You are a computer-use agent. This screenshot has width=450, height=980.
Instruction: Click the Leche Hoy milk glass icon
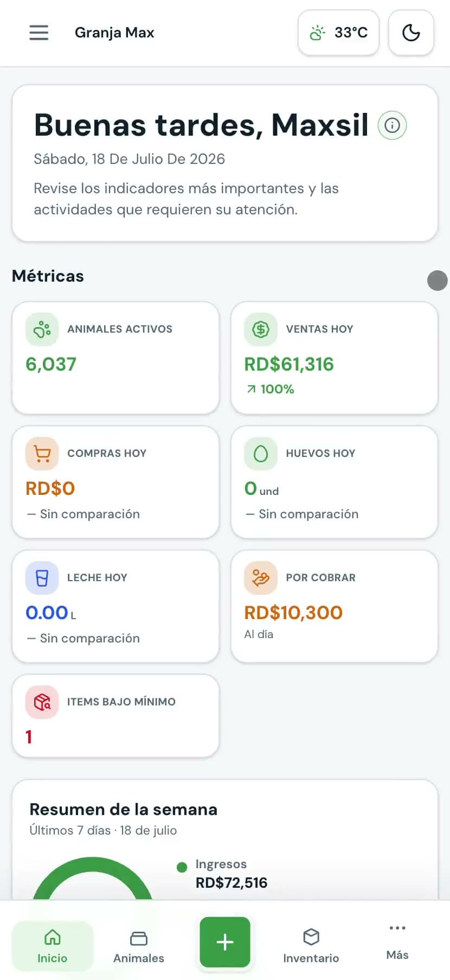(x=42, y=578)
